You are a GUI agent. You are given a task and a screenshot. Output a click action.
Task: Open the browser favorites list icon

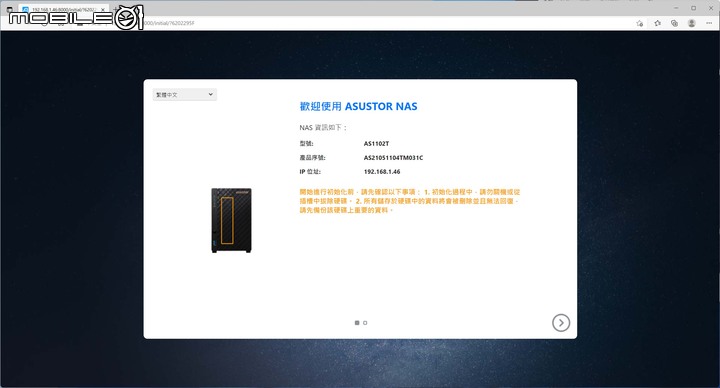[x=657, y=23]
